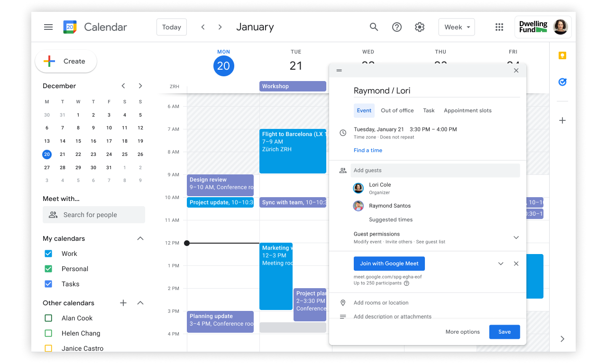The height and width of the screenshot is (364, 607).
Task: Disable the Personal calendar
Action: (x=48, y=269)
